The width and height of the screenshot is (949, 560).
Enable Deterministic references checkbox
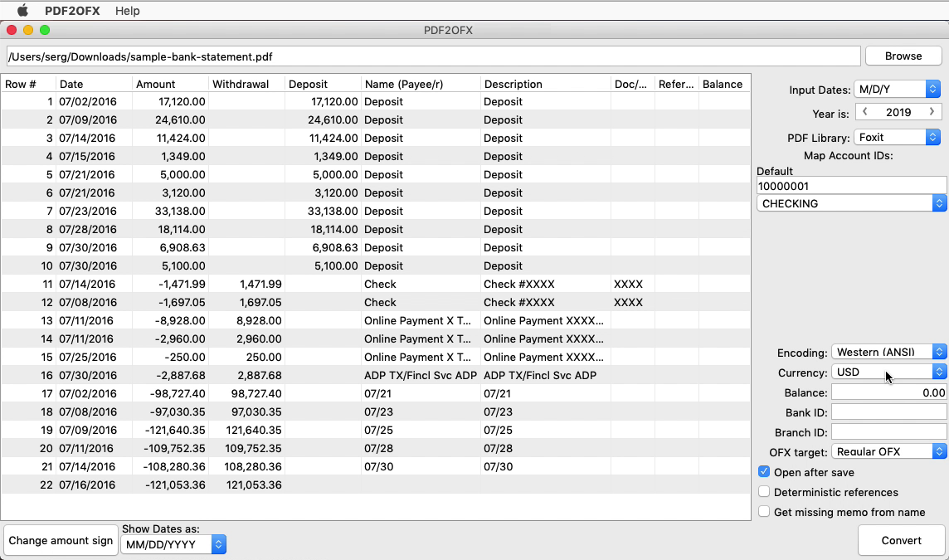click(764, 492)
